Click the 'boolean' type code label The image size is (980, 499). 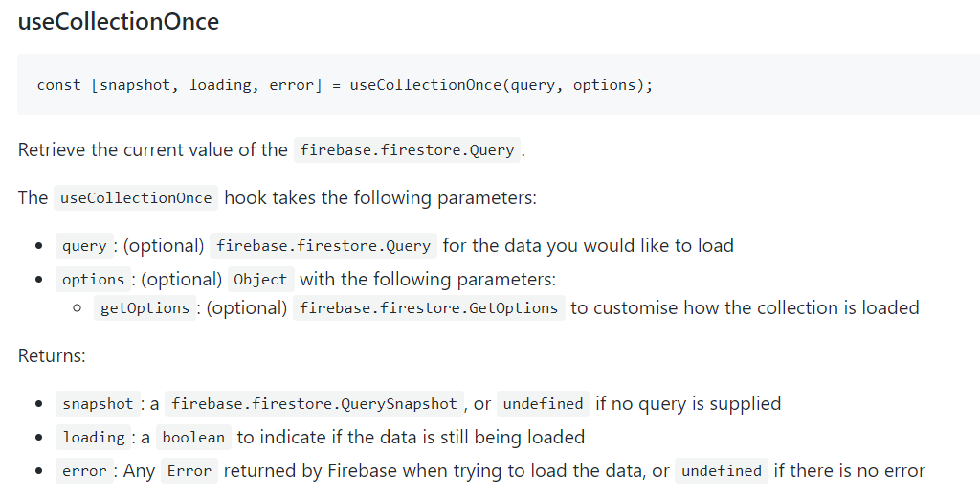[x=193, y=438]
